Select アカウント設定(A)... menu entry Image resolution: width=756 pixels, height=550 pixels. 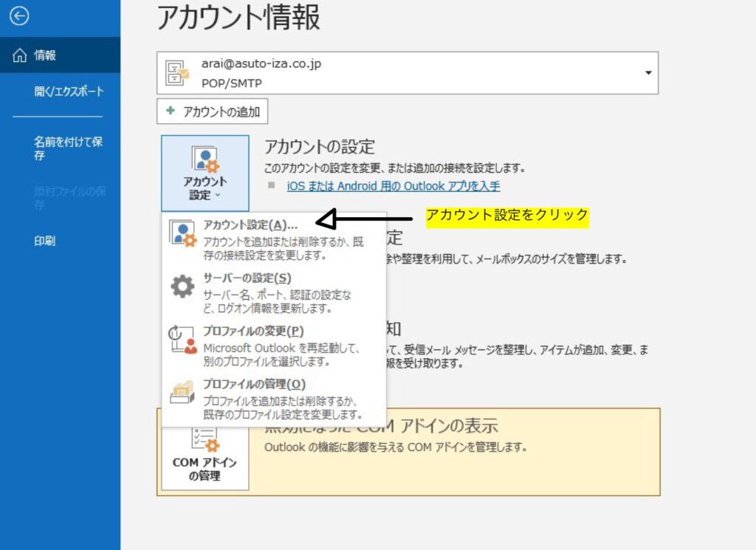click(250, 225)
